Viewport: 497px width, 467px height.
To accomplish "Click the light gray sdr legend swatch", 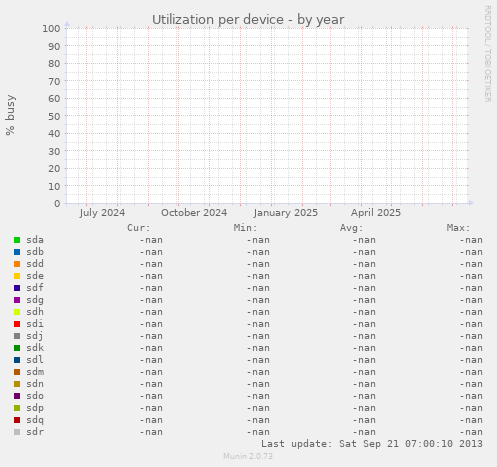I will [17, 432].
